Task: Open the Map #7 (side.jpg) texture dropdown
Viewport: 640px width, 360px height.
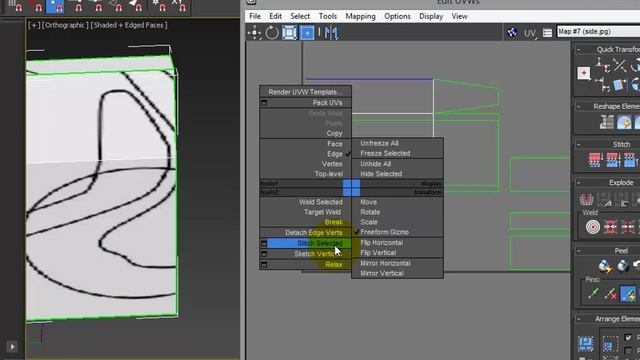Action: [x=598, y=31]
